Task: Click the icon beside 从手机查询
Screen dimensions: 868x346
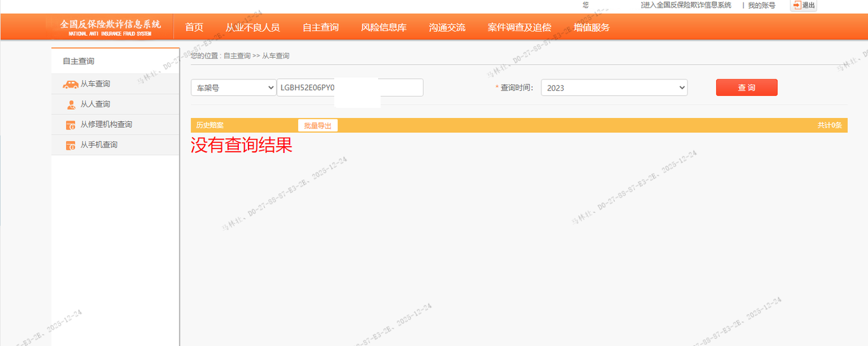Action: [x=71, y=145]
